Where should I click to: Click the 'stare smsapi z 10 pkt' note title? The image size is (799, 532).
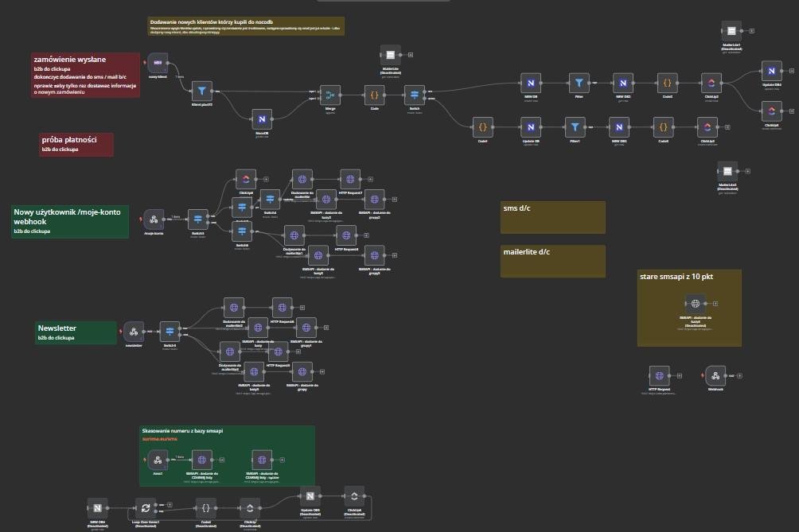(x=676, y=277)
